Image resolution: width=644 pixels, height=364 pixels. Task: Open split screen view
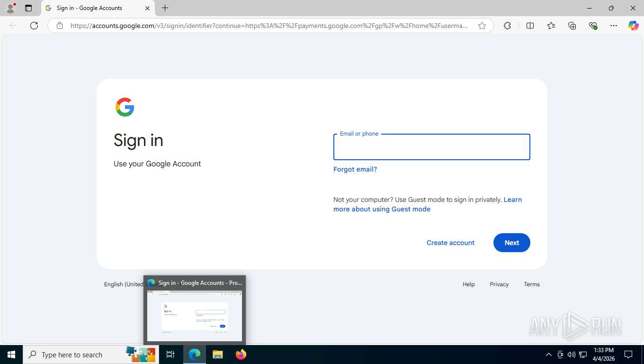(530, 26)
